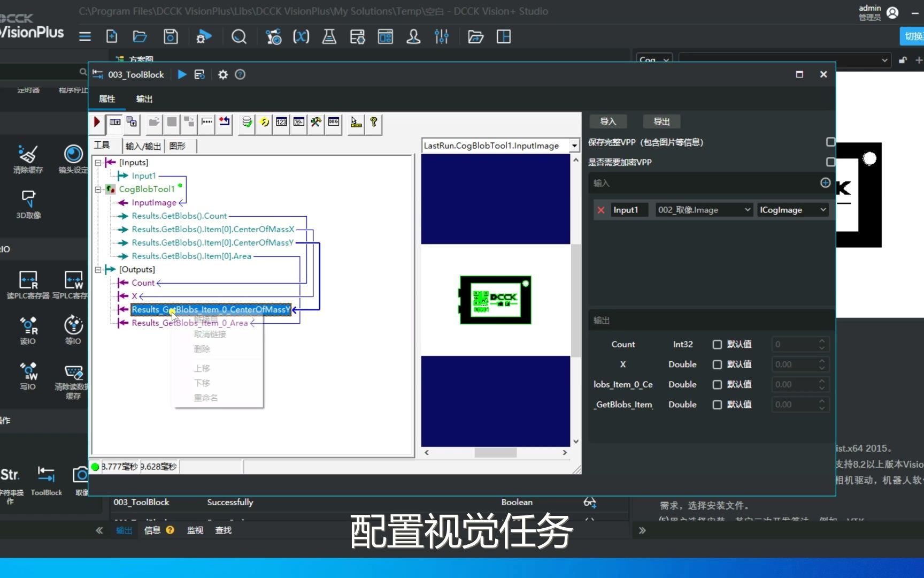Open the DBG debug toolbar icon
Image resolution: width=924 pixels, height=578 pixels.
[333, 123]
